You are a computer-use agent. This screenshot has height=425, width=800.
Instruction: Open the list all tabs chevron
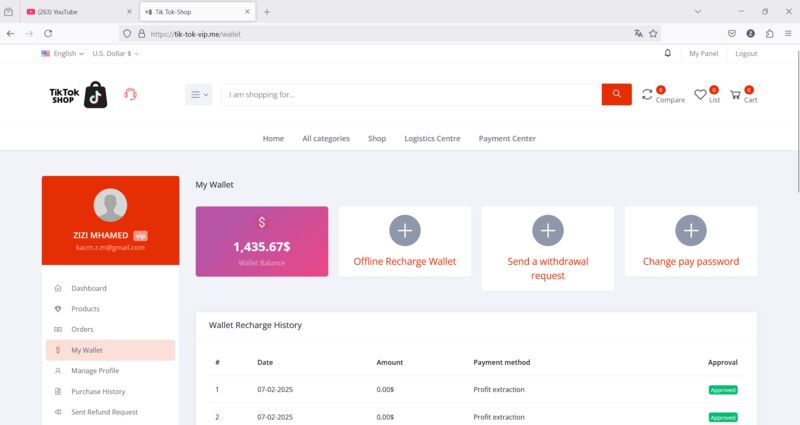pyautogui.click(x=697, y=11)
